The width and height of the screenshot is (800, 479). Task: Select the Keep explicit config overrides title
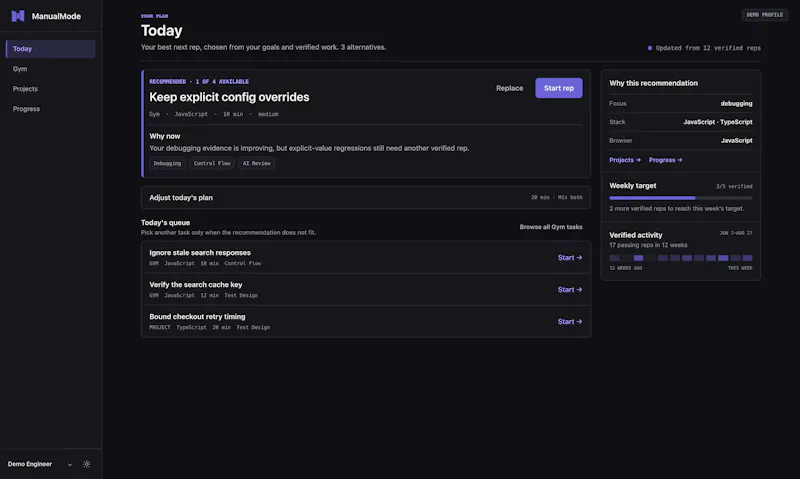(229, 97)
